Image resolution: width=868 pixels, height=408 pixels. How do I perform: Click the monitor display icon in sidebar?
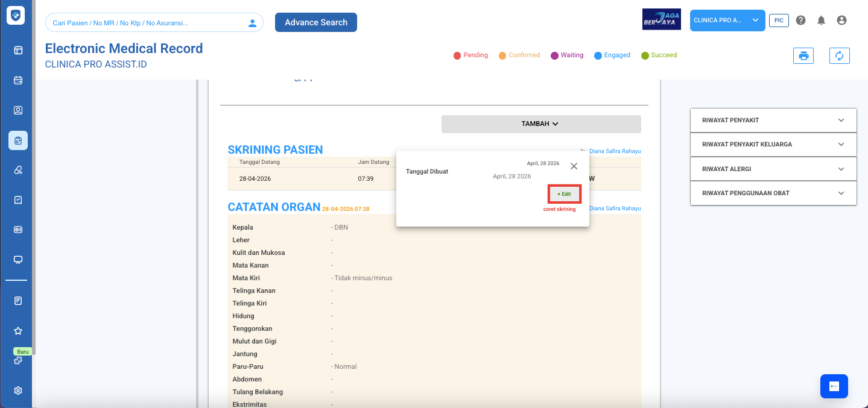click(18, 260)
